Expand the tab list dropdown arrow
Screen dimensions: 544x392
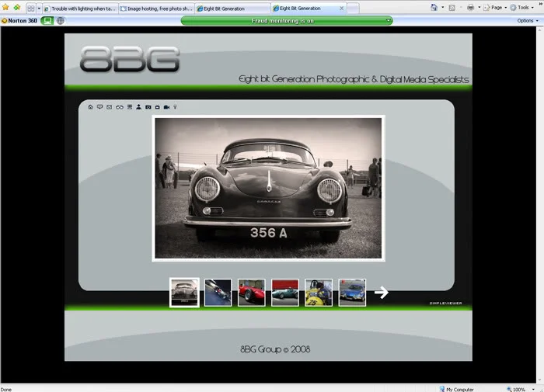pos(39,9)
